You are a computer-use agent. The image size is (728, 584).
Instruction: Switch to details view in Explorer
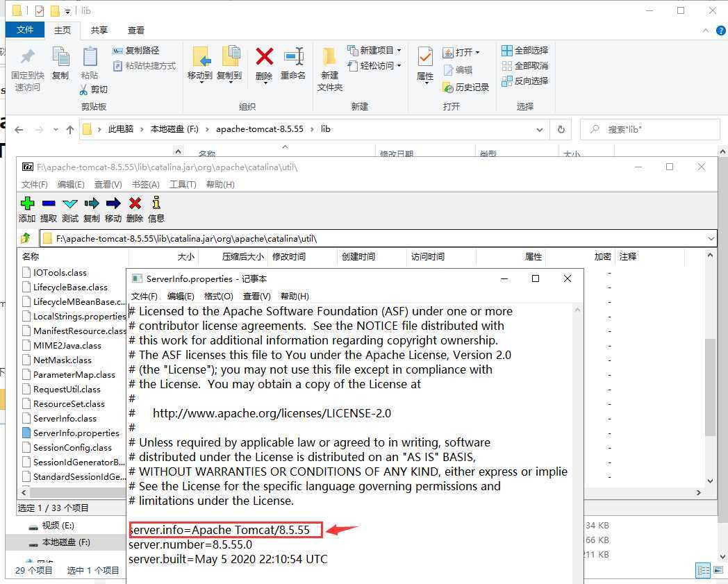704,570
